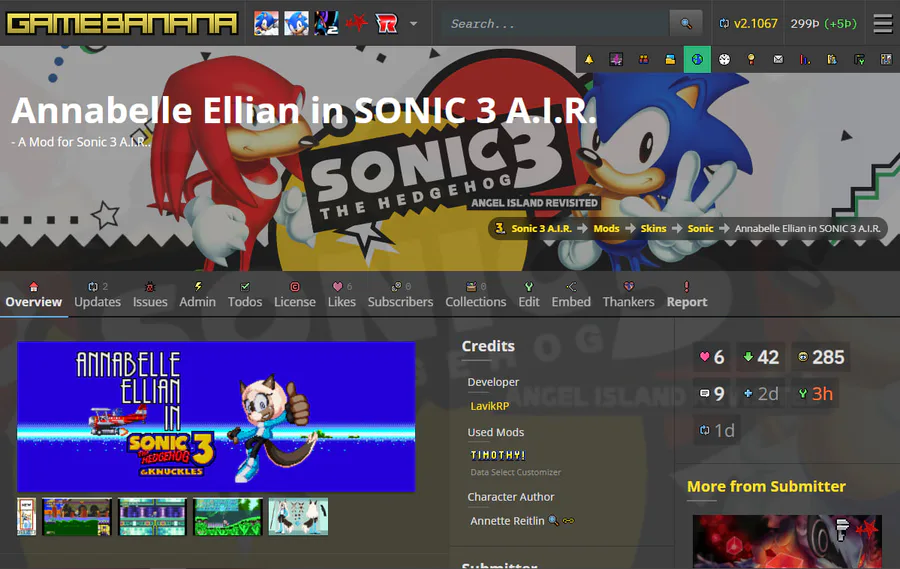Open the 299 points balance

823,24
